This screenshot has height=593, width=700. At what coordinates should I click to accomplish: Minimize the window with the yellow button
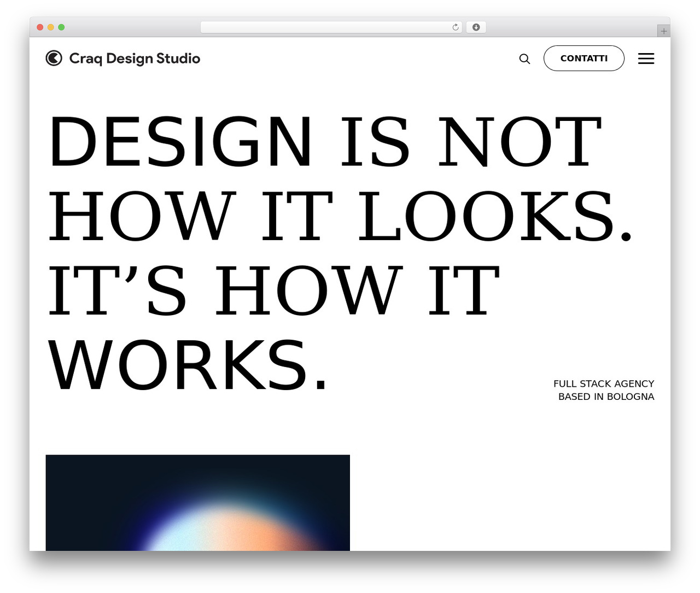51,27
